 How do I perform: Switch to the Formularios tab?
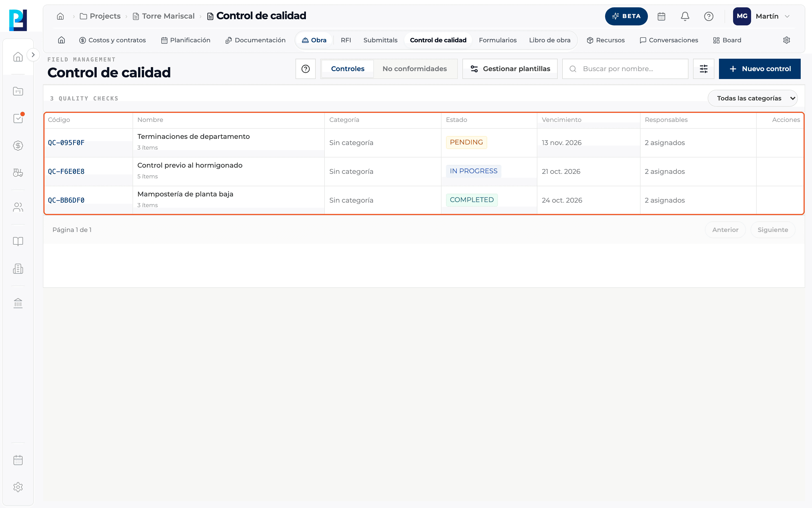click(498, 40)
